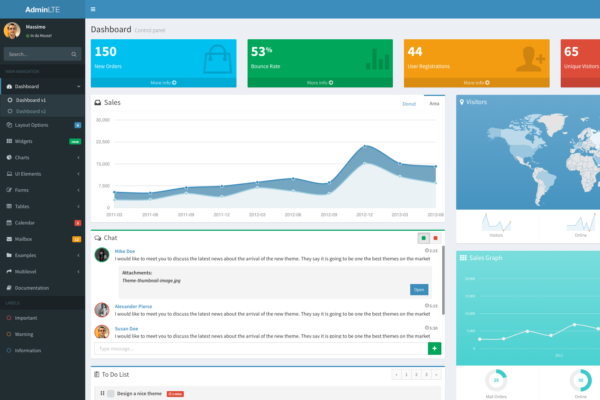Screen dimensions: 600x400
Task: Click More info on User Registrations card
Action: [x=476, y=83]
